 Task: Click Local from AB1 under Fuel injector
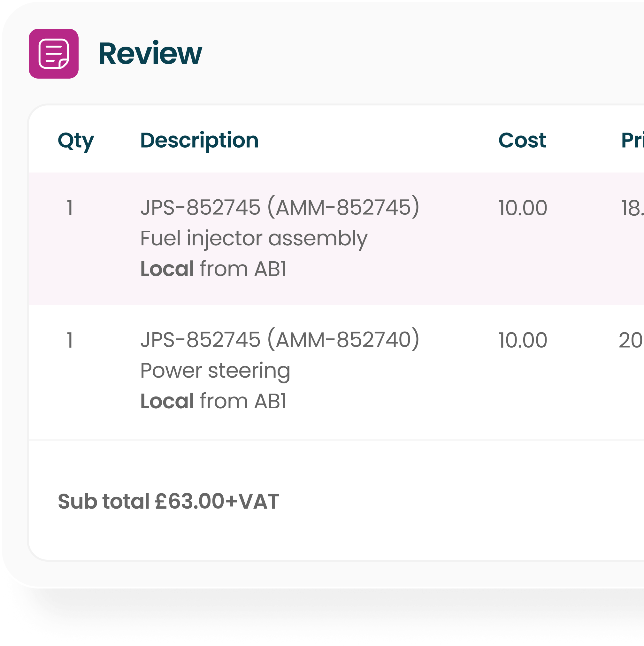[213, 269]
